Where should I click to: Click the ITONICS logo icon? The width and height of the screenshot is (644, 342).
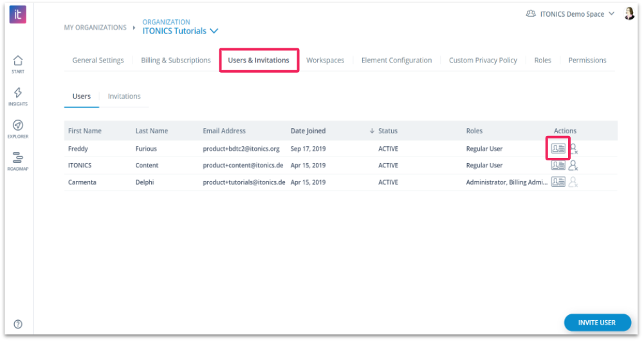(x=17, y=14)
